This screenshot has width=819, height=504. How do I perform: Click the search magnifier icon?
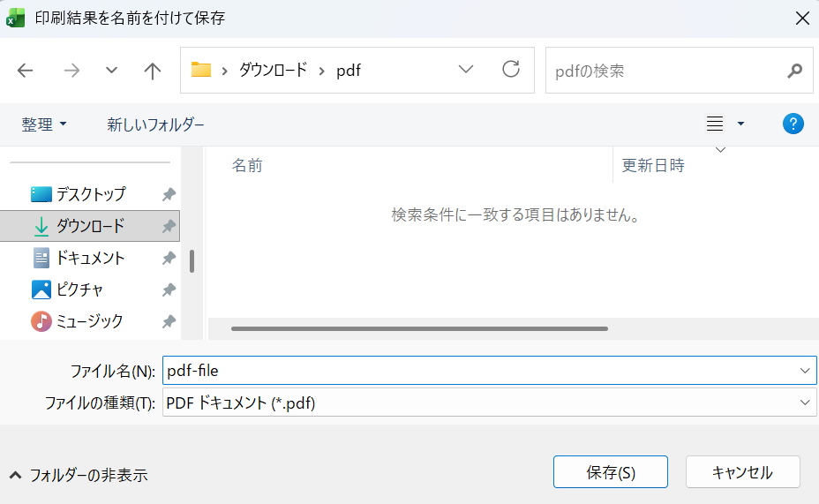794,71
